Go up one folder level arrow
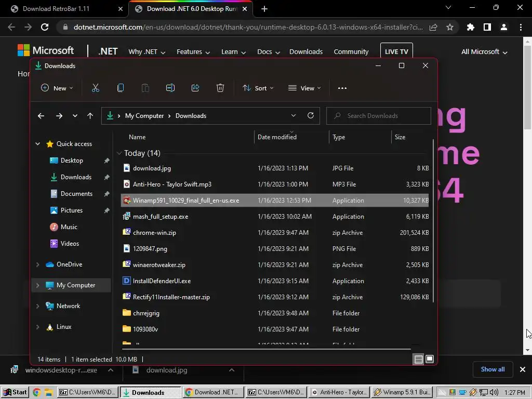The image size is (532, 399). tap(90, 116)
